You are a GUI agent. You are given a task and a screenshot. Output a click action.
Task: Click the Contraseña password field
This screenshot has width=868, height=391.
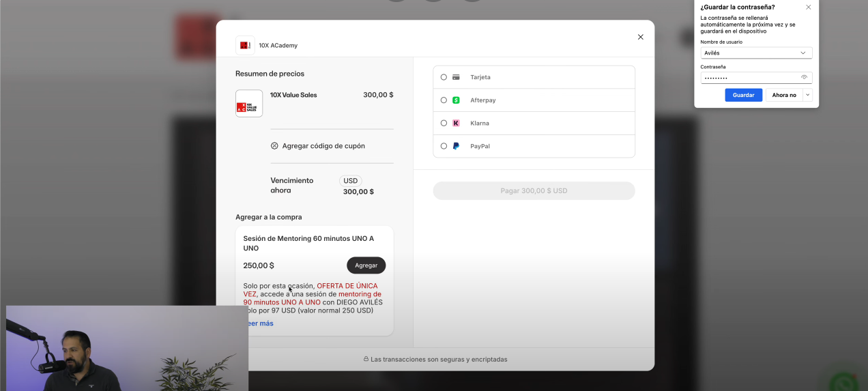click(756, 78)
